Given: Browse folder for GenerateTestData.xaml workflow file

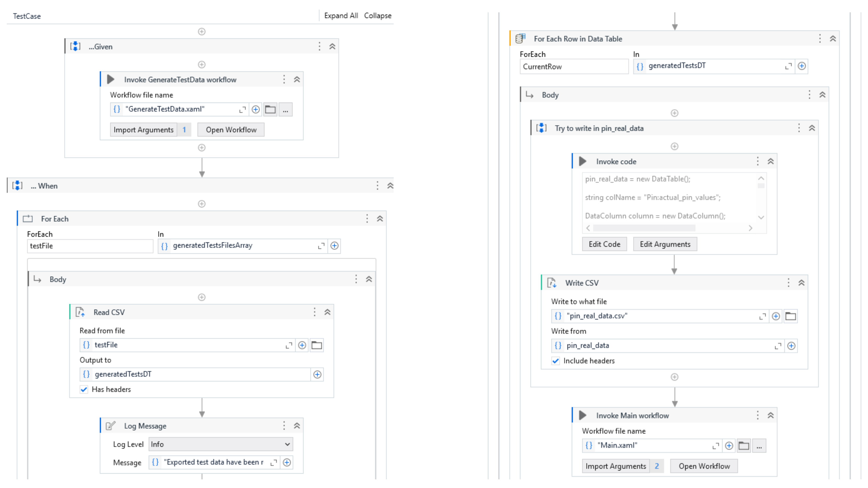Looking at the screenshot, I should (270, 109).
